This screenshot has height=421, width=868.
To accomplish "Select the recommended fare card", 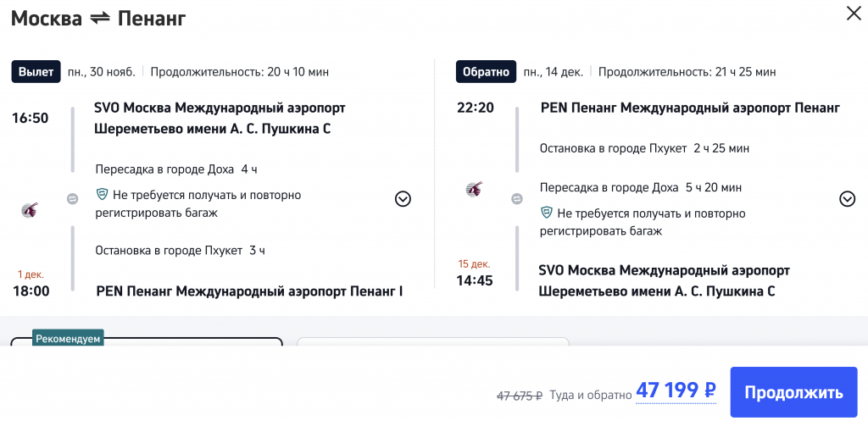I will pos(146,342).
